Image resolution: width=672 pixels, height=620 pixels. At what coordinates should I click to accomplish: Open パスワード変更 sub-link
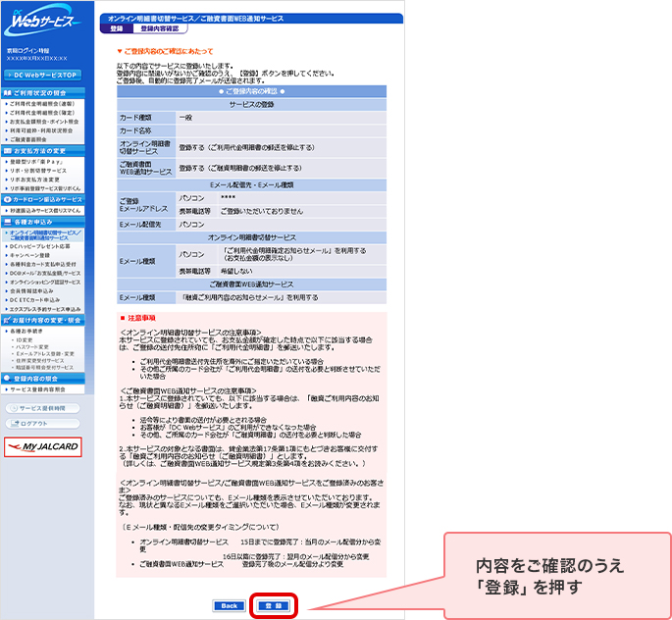click(31, 347)
